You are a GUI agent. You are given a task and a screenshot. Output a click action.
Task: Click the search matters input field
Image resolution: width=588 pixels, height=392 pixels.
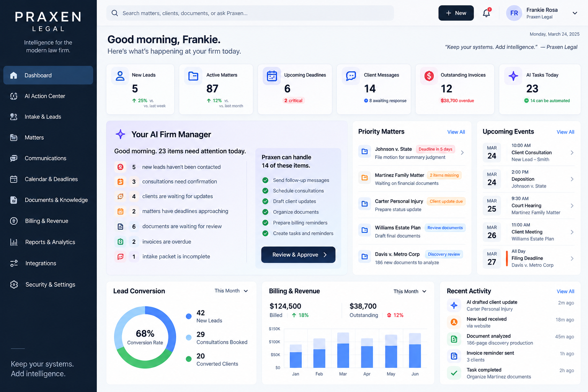[250, 13]
